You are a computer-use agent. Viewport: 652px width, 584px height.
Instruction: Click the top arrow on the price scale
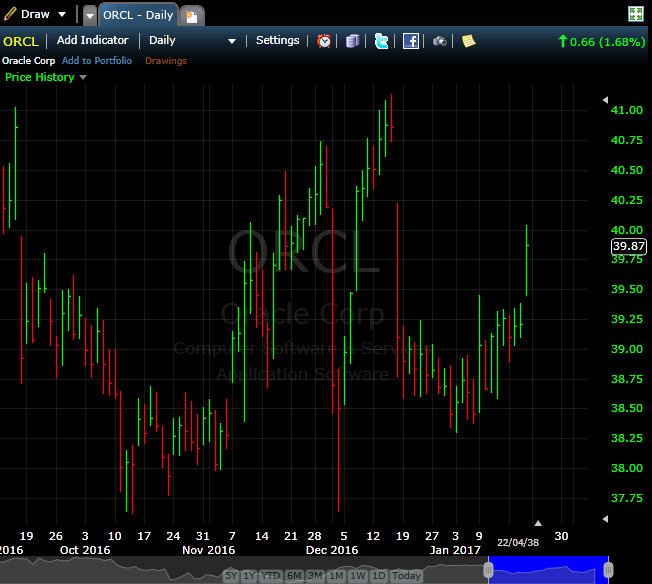click(x=605, y=100)
